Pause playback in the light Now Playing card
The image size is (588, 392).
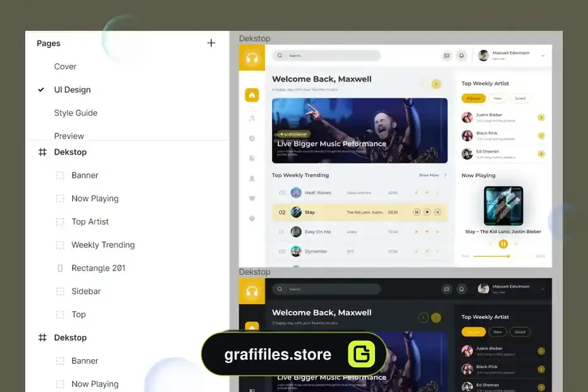[503, 244]
